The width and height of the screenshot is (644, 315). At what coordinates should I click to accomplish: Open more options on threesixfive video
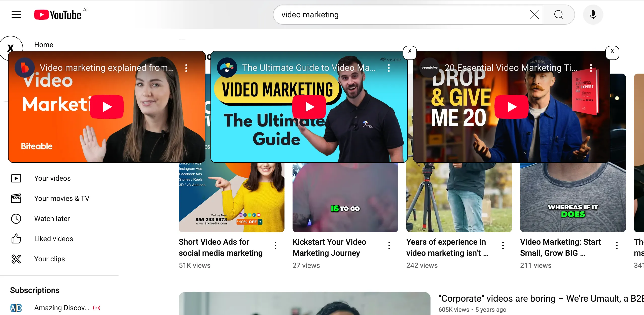pos(591,68)
